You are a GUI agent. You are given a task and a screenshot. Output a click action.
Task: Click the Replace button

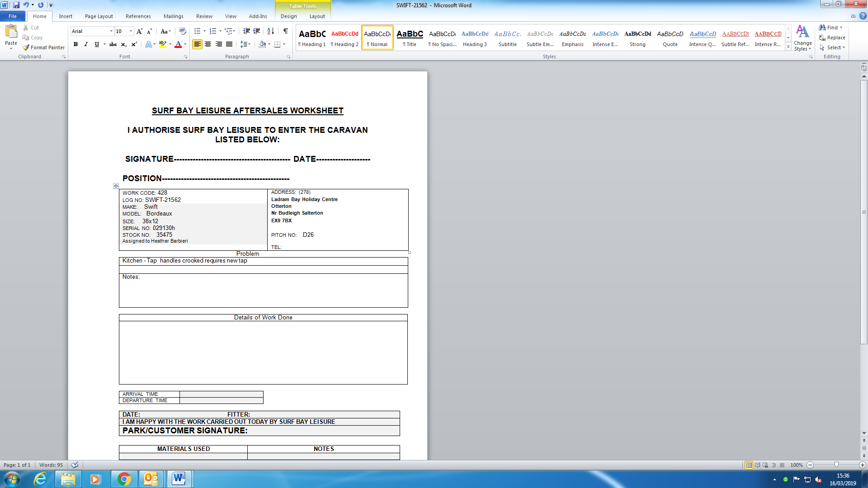tap(832, 38)
